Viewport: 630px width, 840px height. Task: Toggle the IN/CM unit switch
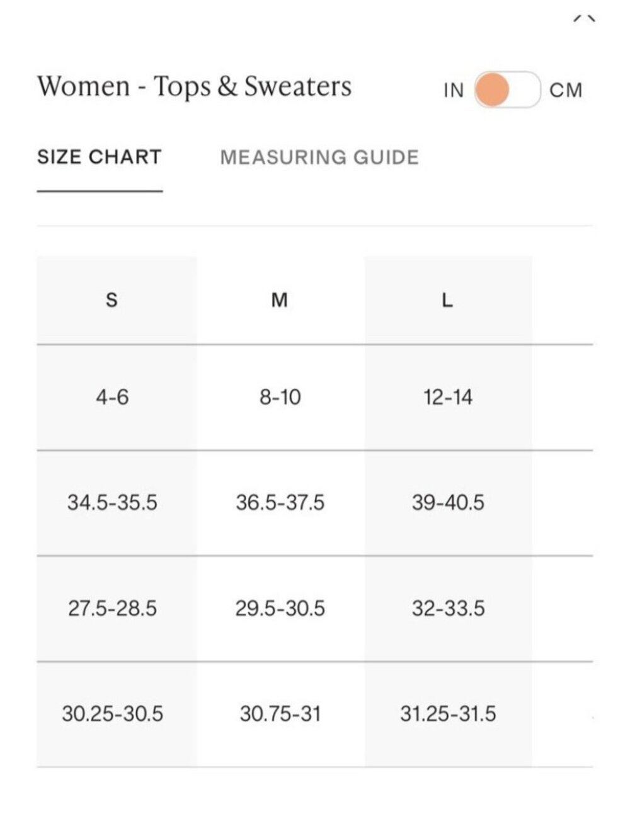pyautogui.click(x=507, y=89)
